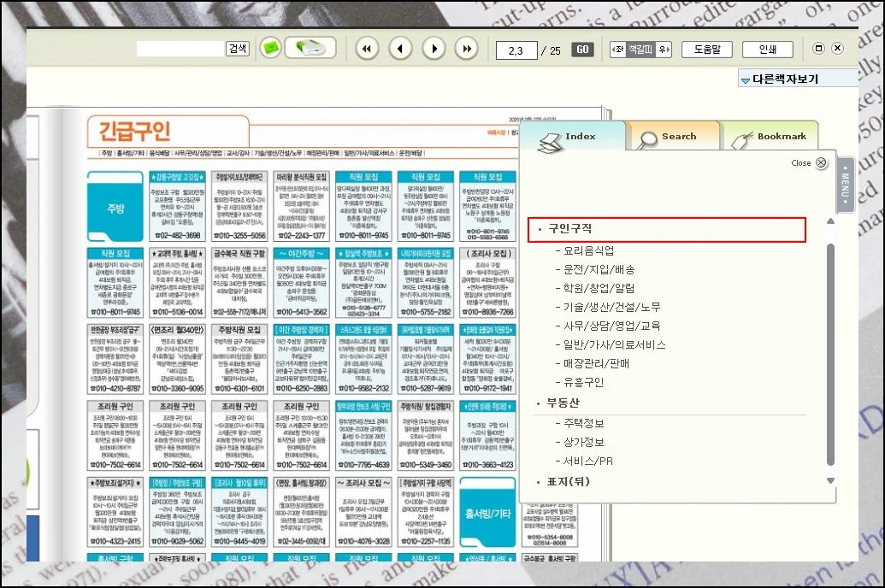The height and width of the screenshot is (588, 885).
Task: Click the window restore icon in toolbar
Action: point(818,49)
